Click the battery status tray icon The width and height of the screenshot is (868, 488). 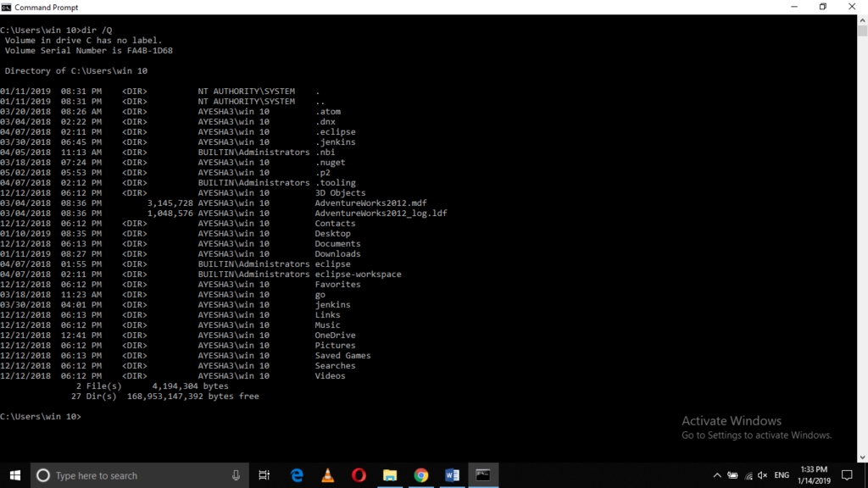coord(732,475)
